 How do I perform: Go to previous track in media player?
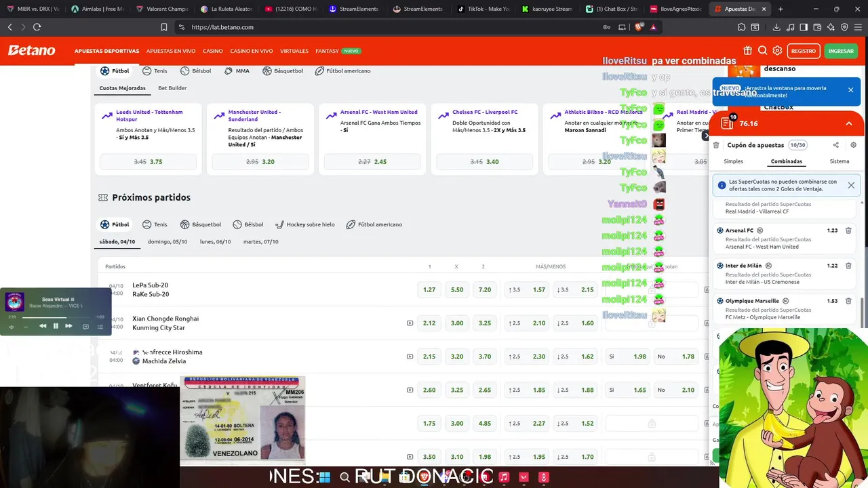[x=43, y=326]
